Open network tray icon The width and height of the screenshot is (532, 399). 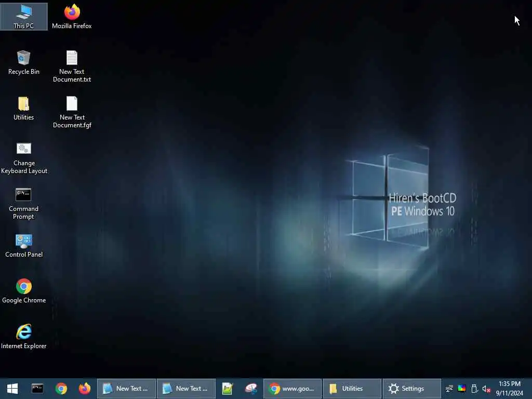coord(449,389)
